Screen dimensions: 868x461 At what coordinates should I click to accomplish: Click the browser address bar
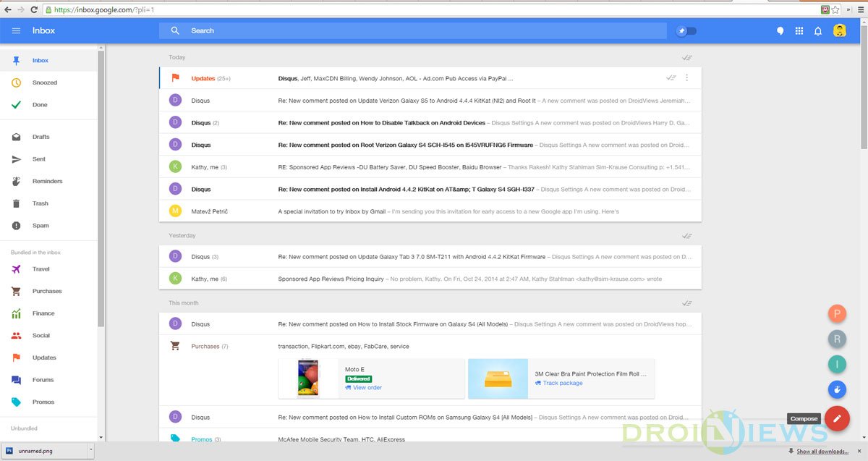point(432,10)
